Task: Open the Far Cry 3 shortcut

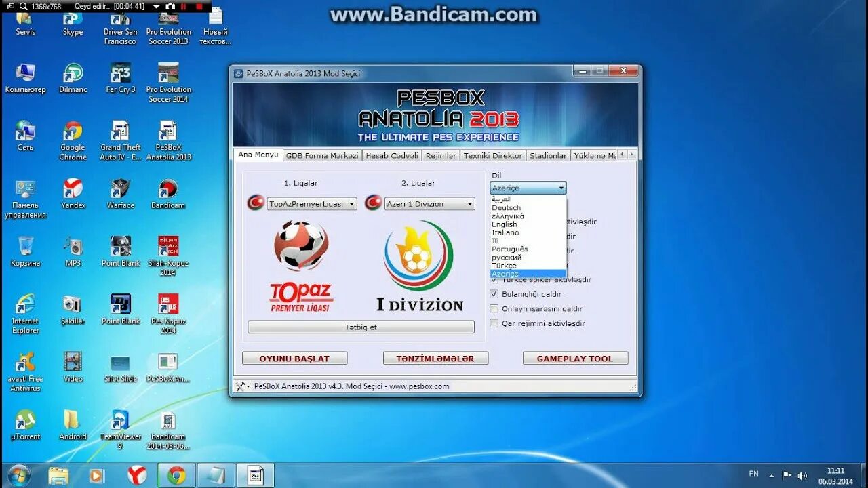Action: click(120, 78)
